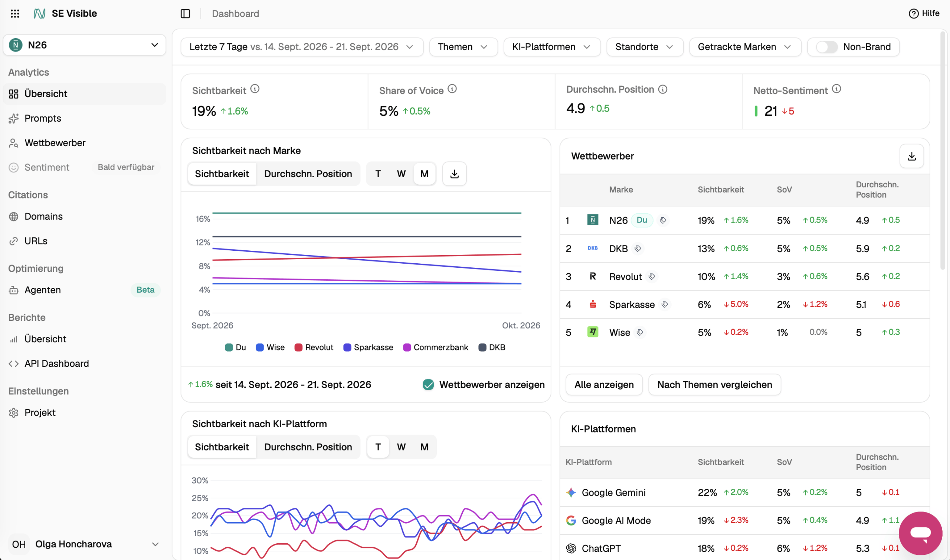Toggle Revolut series in chart legend
950x560 pixels.
[314, 347]
